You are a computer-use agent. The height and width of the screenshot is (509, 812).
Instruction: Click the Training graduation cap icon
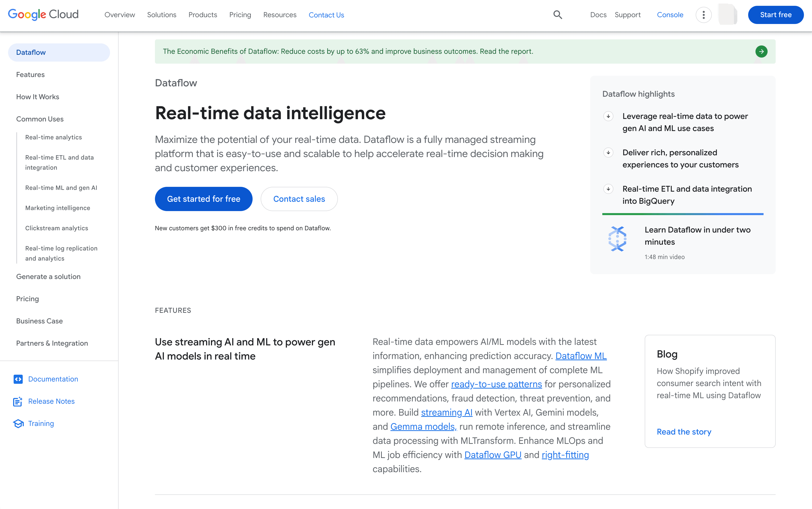point(18,423)
